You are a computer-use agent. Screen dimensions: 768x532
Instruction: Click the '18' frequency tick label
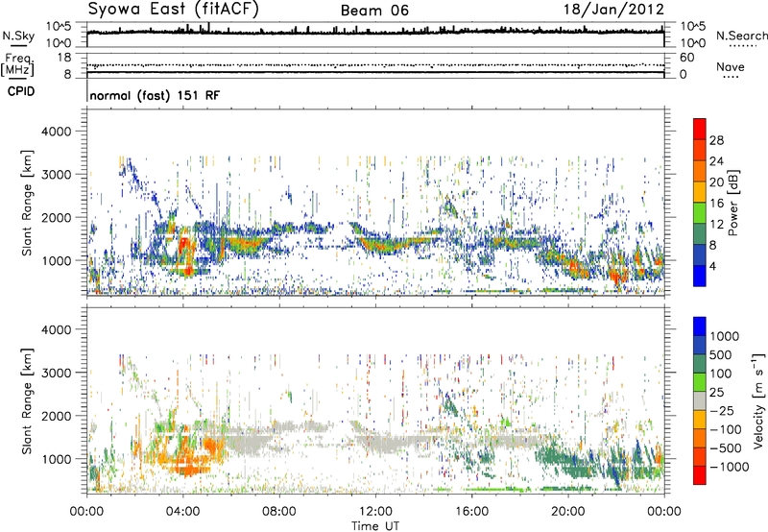pyautogui.click(x=64, y=58)
